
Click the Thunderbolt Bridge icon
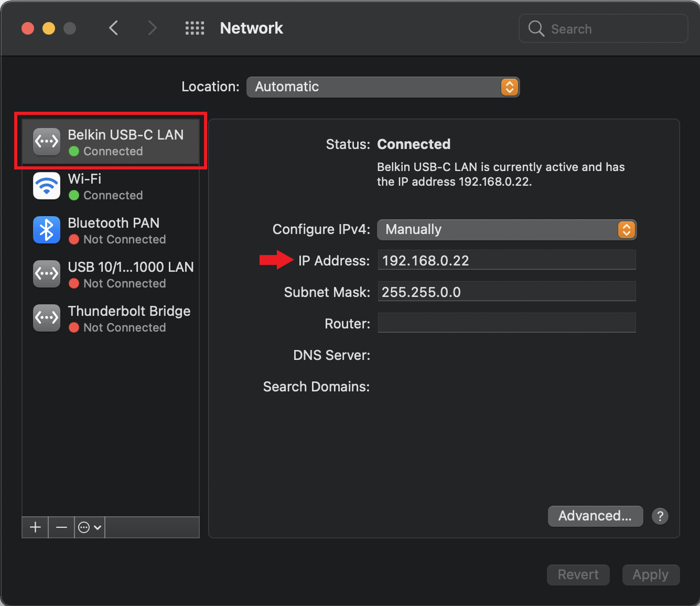[x=47, y=318]
